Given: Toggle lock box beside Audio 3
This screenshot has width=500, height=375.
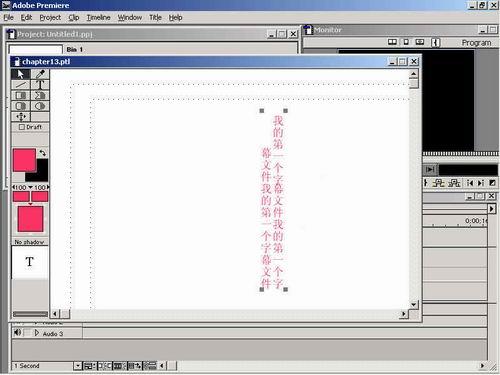Looking at the screenshot, I should [x=27, y=332].
